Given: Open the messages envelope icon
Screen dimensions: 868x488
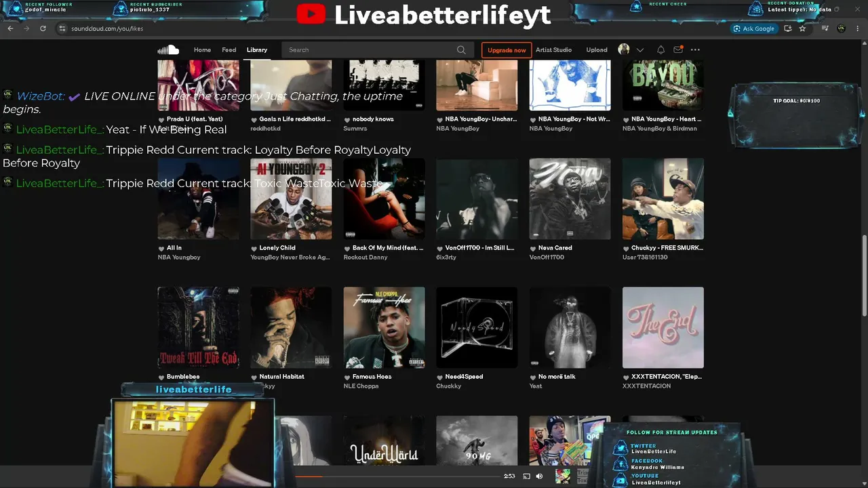Looking at the screenshot, I should [678, 49].
